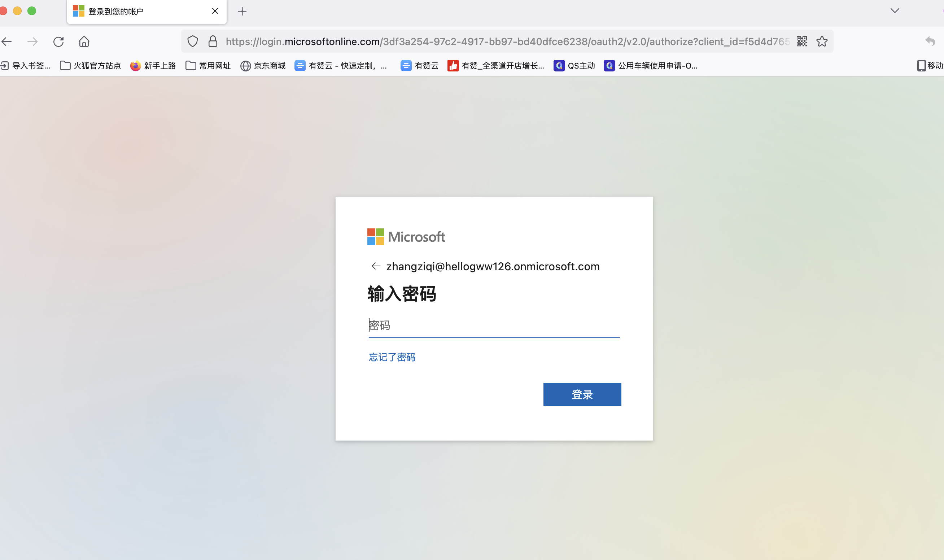Click the yellow minimize window button

tap(17, 11)
